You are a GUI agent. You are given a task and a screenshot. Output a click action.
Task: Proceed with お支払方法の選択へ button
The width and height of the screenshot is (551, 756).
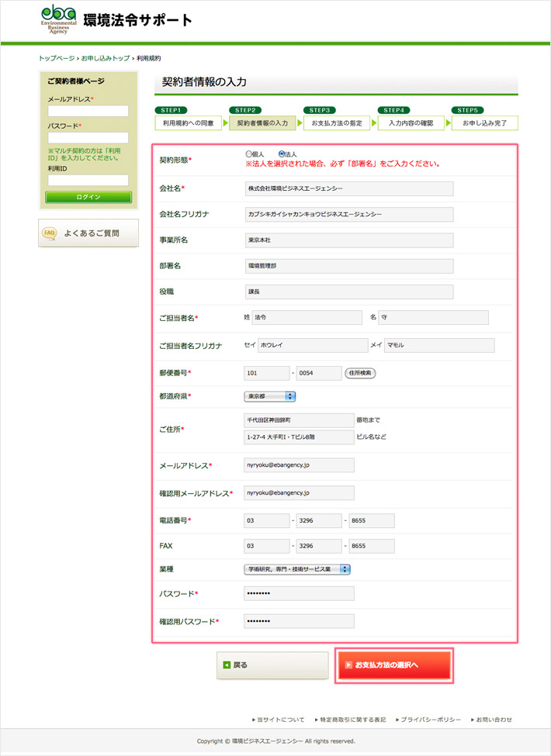point(393,665)
